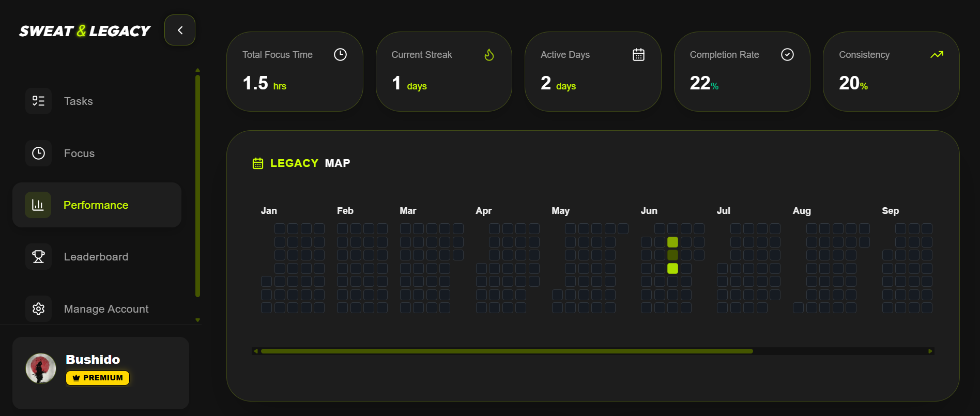Click the May month label

(560, 211)
